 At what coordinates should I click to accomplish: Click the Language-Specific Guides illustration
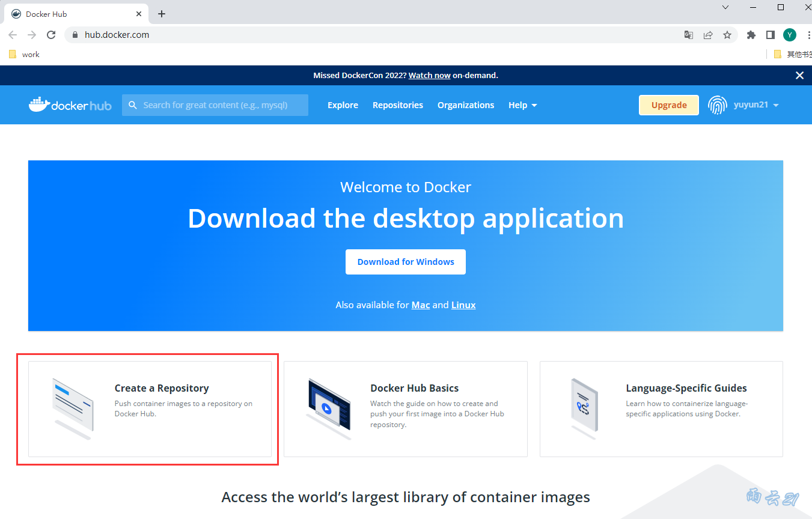(584, 408)
